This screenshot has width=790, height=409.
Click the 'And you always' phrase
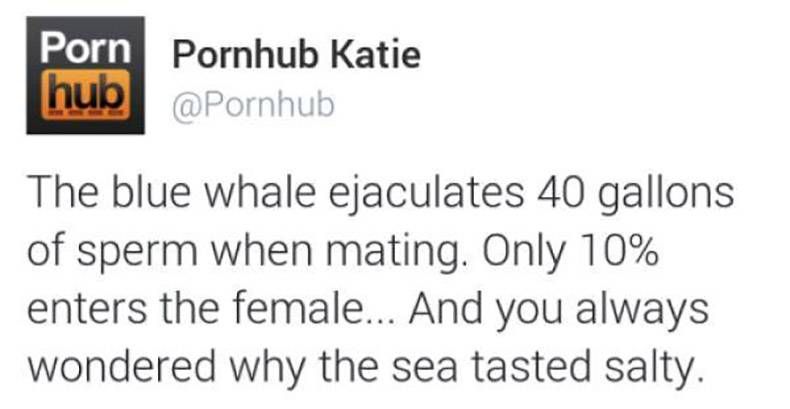click(559, 311)
